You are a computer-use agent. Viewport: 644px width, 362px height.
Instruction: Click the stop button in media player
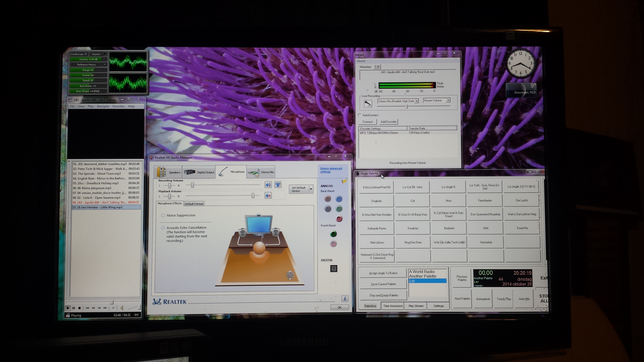click(80, 308)
